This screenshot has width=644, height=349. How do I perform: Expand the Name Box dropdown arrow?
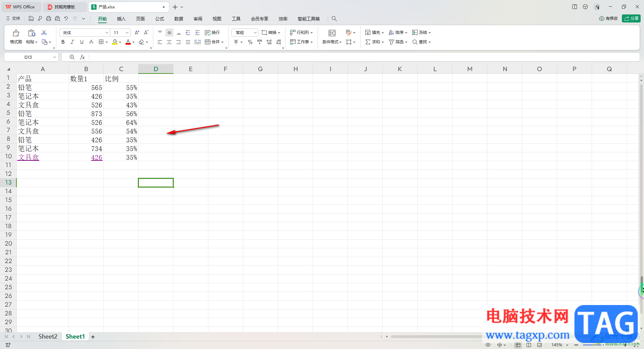click(54, 57)
